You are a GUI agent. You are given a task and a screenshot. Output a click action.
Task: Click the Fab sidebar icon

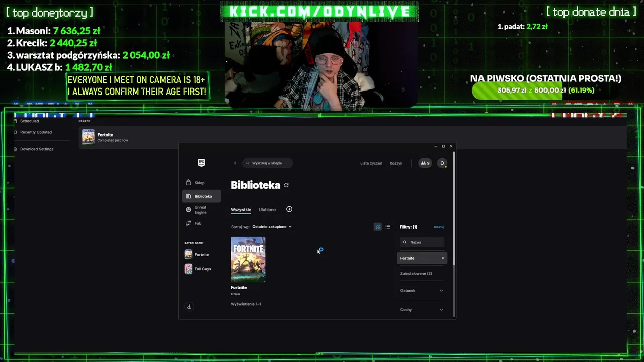188,223
